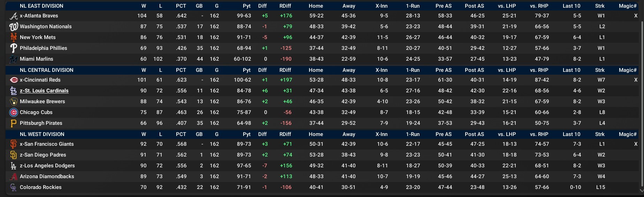Open the Arizona Diamondbacks team page
The width and height of the screenshot is (644, 197).
pos(47,176)
